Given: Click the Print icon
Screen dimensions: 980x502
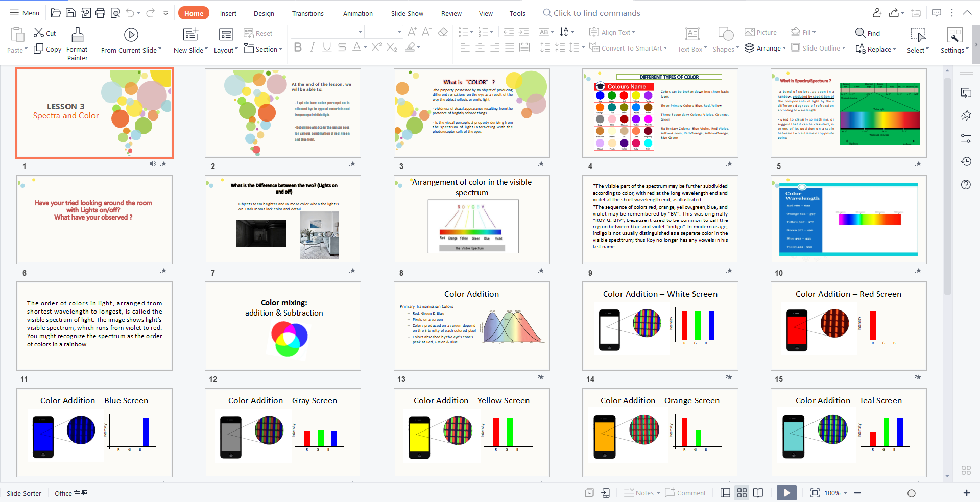Looking at the screenshot, I should click(101, 13).
